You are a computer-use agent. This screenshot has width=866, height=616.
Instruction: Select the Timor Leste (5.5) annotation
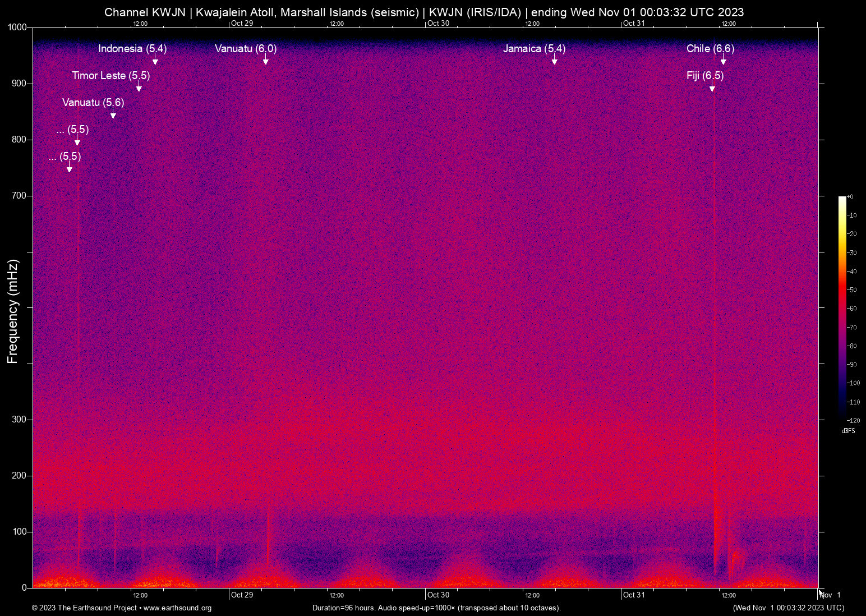click(110, 76)
